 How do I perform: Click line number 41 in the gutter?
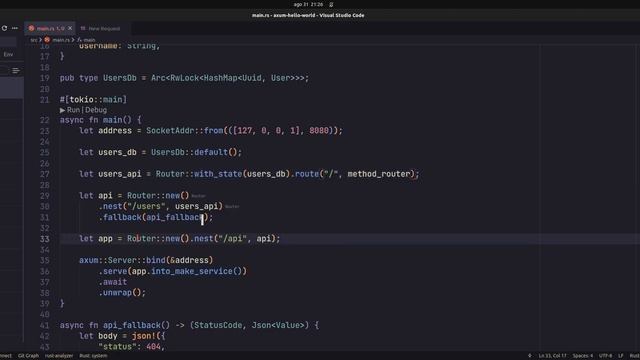pos(44,325)
